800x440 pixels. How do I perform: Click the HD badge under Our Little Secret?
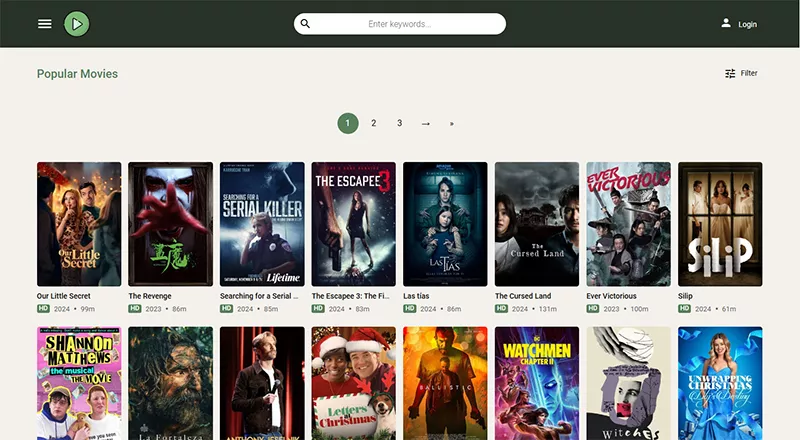click(x=43, y=308)
